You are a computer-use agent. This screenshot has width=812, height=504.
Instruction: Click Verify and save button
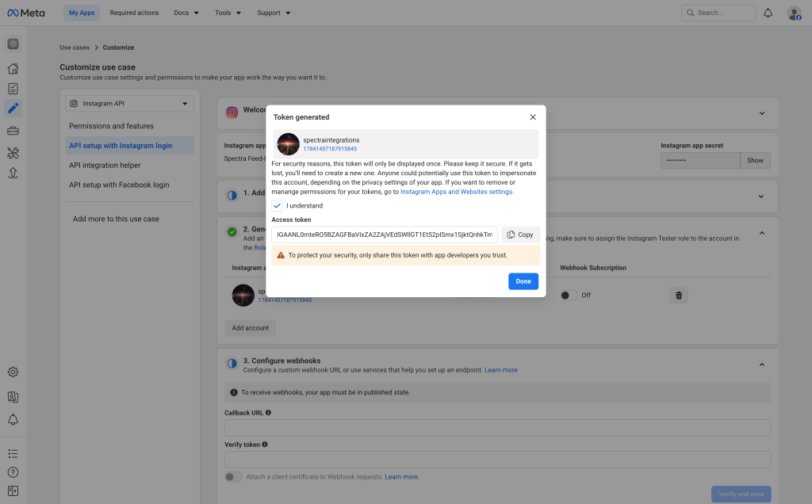[741, 494]
